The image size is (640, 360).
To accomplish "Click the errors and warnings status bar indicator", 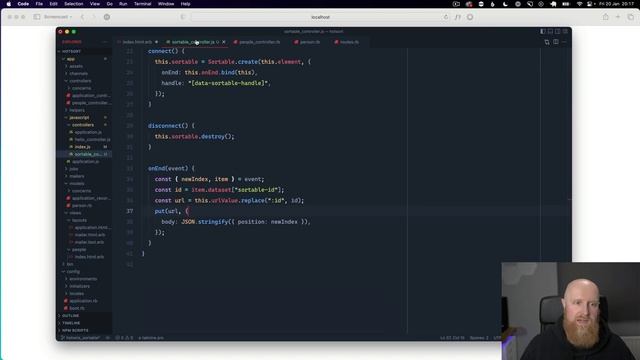I will [124, 338].
